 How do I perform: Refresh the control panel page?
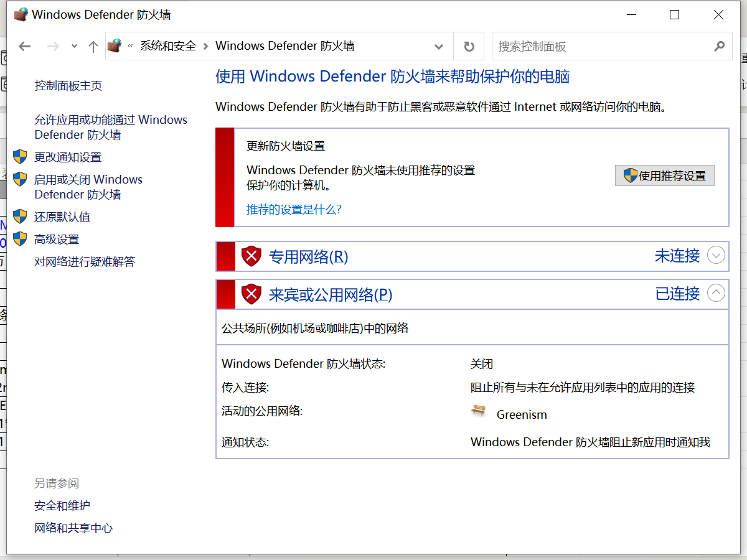tap(469, 46)
